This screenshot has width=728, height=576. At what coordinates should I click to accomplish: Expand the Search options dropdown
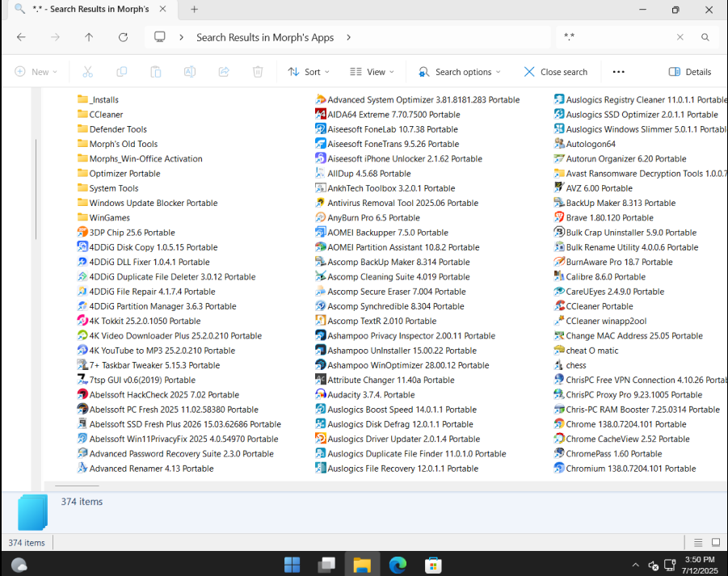[x=459, y=72]
